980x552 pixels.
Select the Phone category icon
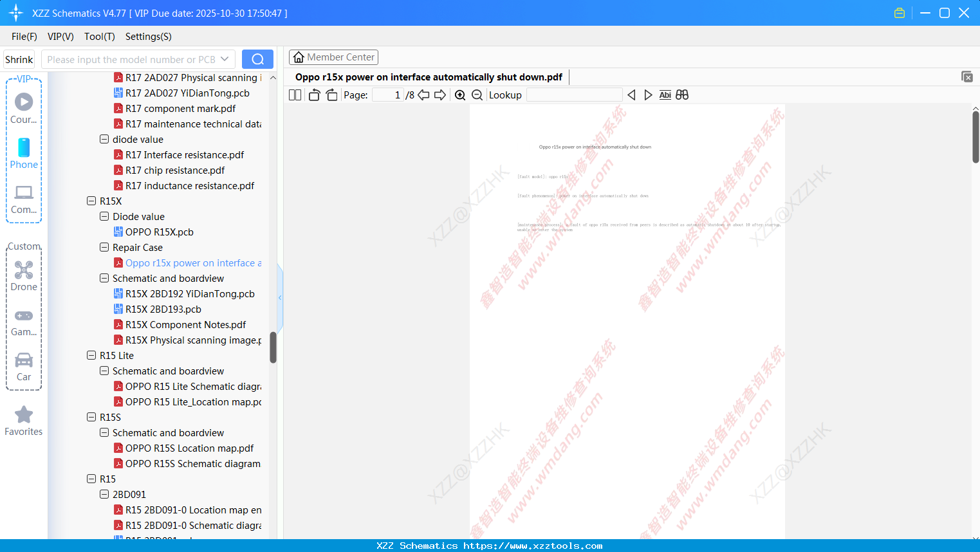(24, 147)
